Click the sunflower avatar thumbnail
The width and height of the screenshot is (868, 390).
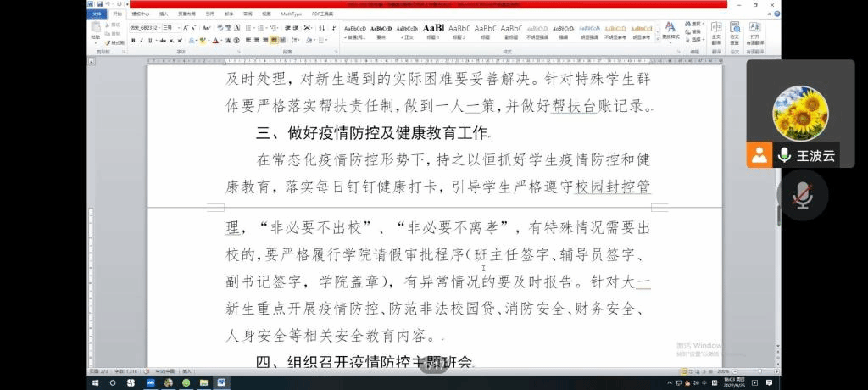800,114
